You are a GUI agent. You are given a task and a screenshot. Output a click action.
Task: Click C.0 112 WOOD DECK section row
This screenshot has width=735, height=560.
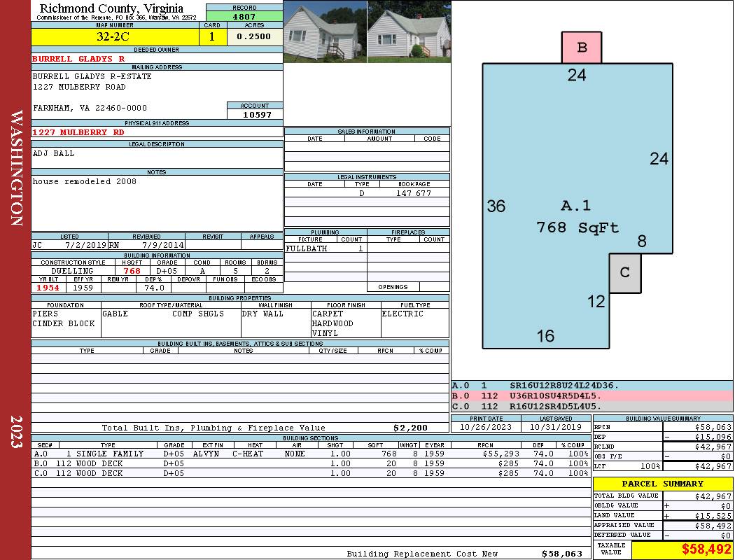click(x=311, y=473)
